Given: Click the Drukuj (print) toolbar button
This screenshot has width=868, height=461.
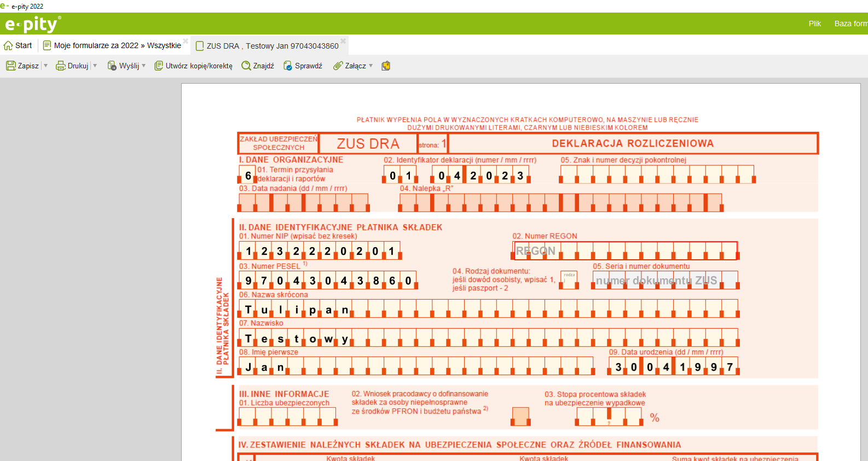Looking at the screenshot, I should point(72,66).
